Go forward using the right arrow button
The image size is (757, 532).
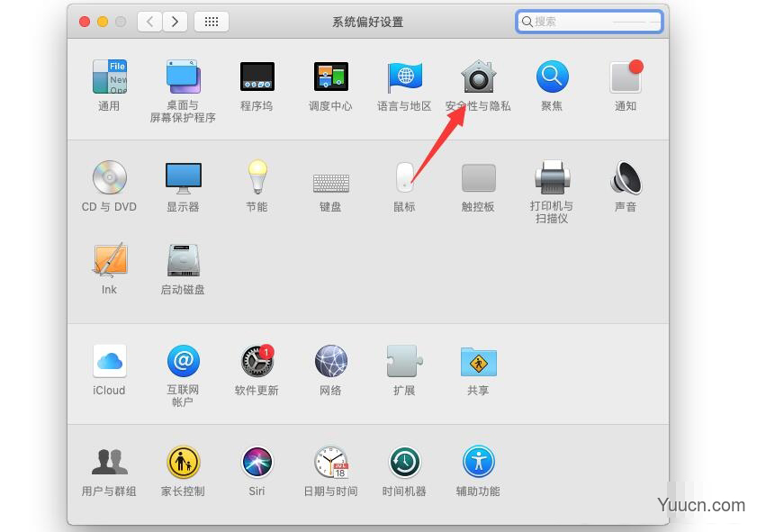click(x=176, y=21)
